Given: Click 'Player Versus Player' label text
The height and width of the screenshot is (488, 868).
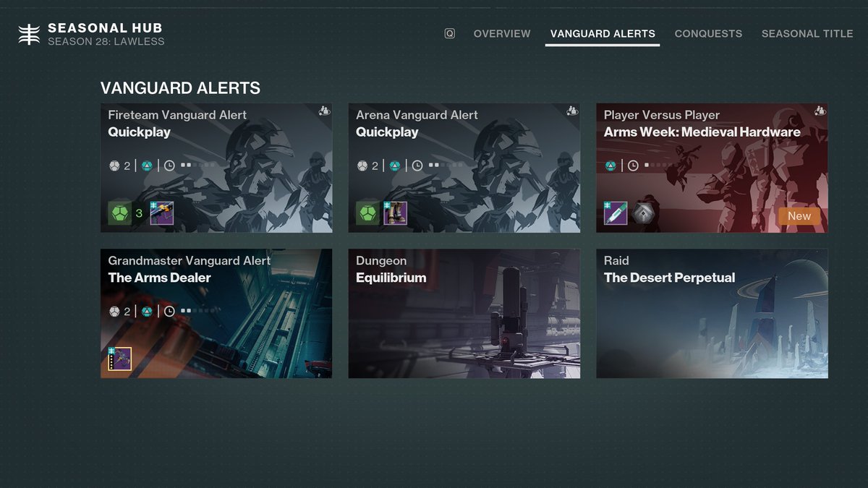Looking at the screenshot, I should click(x=662, y=115).
